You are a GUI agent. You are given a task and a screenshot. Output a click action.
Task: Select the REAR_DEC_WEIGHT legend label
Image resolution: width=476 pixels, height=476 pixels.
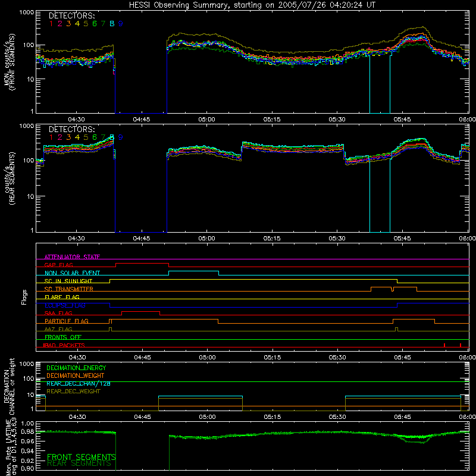click(73, 392)
